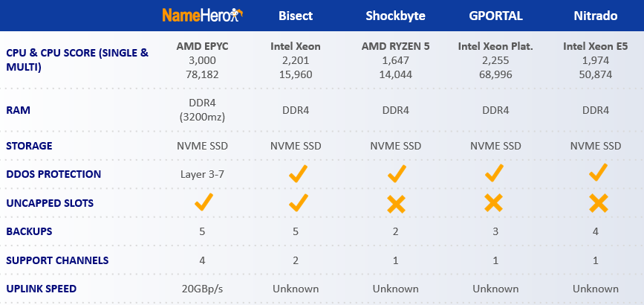This screenshot has height=305, width=644.
Task: Click the UPLINK SPEED row label
Action: [41, 289]
